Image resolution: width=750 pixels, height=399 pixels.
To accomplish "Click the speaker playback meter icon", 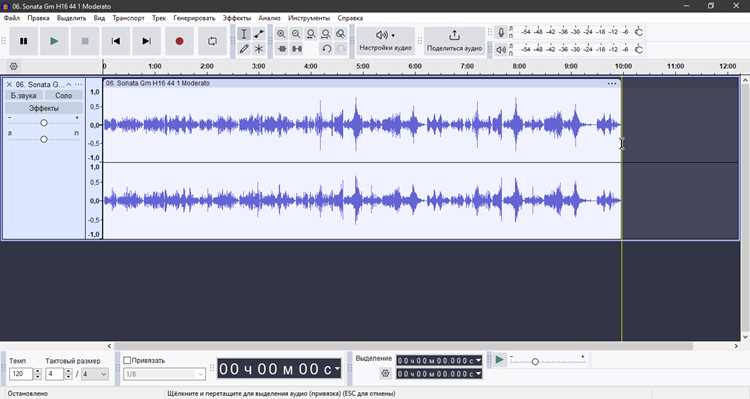I will point(501,49).
